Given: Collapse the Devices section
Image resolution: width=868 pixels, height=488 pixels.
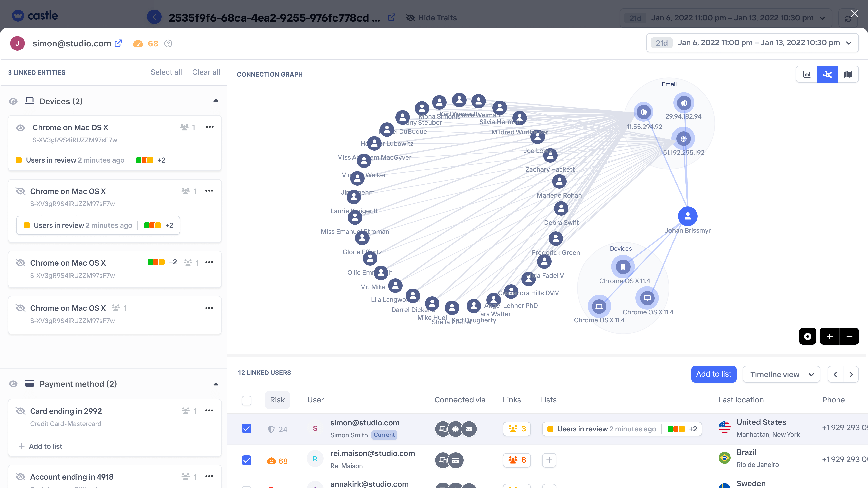Looking at the screenshot, I should [x=216, y=100].
